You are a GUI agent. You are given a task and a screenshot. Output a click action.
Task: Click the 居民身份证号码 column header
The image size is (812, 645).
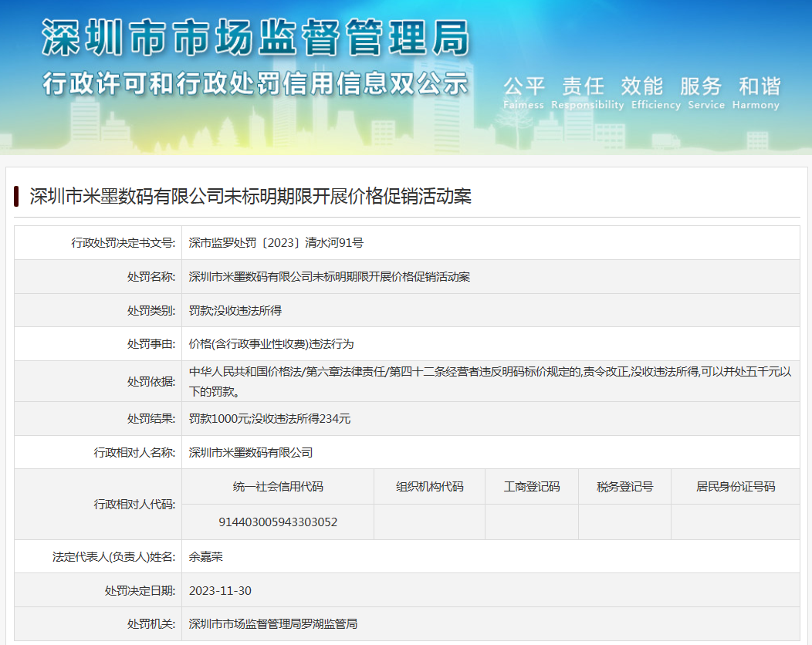point(735,487)
